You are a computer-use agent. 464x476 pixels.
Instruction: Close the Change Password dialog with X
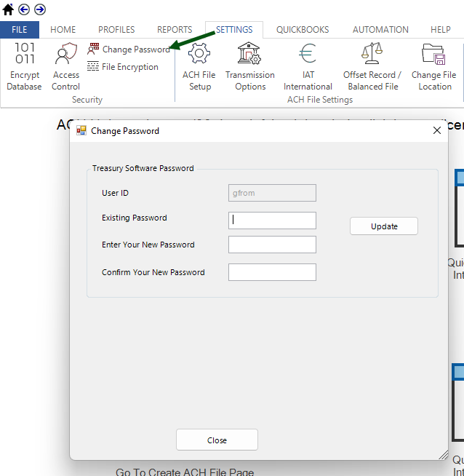coord(436,130)
